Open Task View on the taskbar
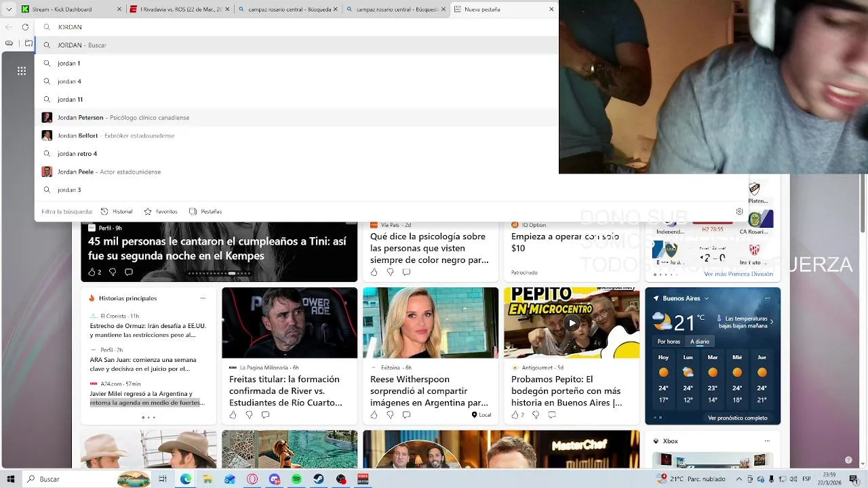This screenshot has width=868, height=488. click(163, 479)
